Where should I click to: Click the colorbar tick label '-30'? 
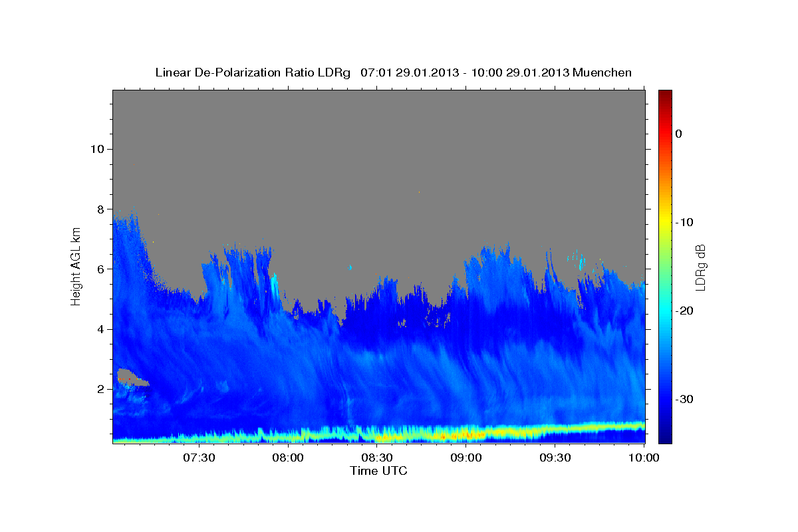click(x=685, y=399)
